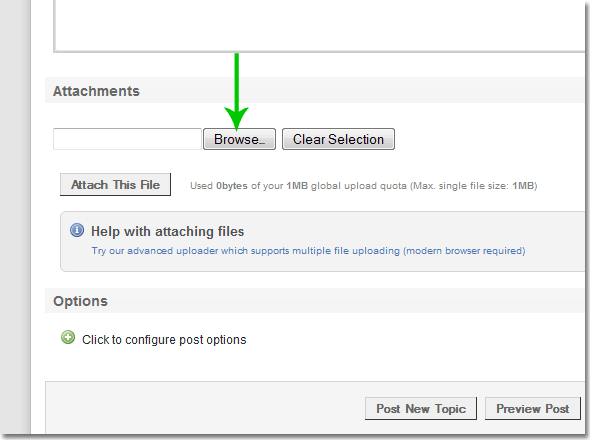Expand post options via green plus icon
The image size is (590, 440).
[x=68, y=338]
